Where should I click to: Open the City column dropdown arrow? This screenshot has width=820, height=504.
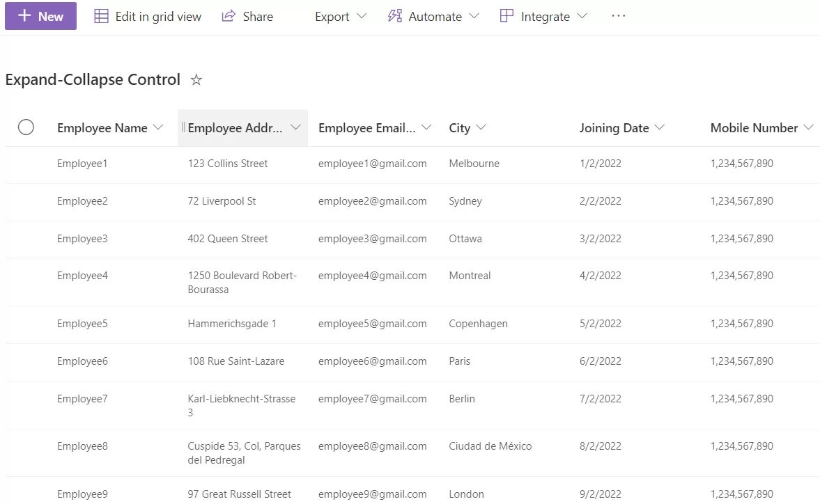click(x=481, y=127)
